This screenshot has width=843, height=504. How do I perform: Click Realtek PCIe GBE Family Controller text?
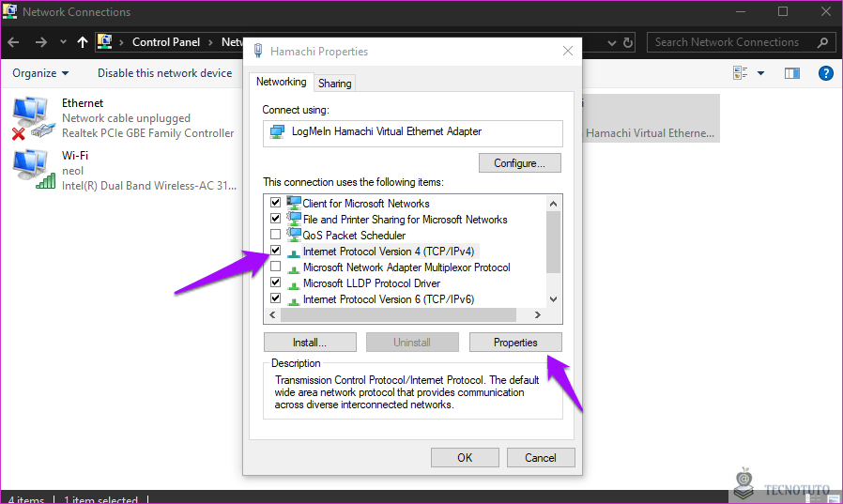click(x=147, y=133)
